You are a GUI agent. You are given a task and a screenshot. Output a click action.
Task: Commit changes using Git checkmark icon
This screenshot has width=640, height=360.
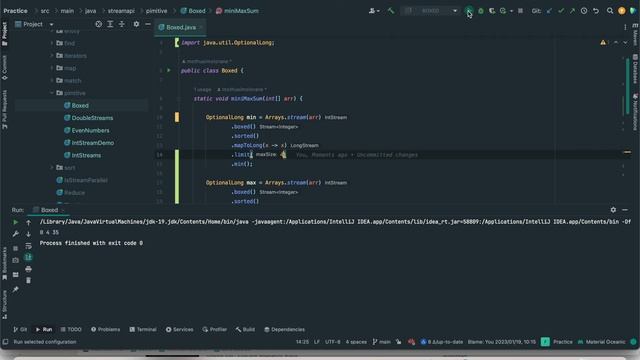point(561,11)
